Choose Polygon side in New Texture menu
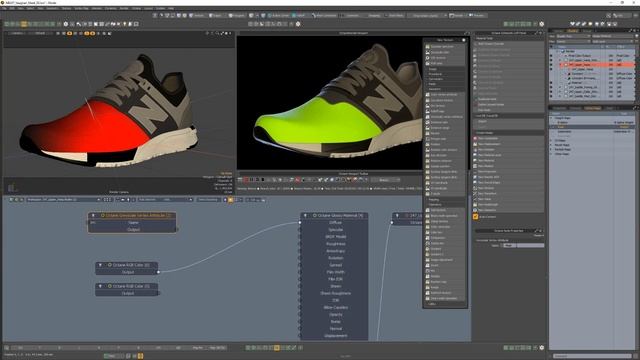 point(444,139)
